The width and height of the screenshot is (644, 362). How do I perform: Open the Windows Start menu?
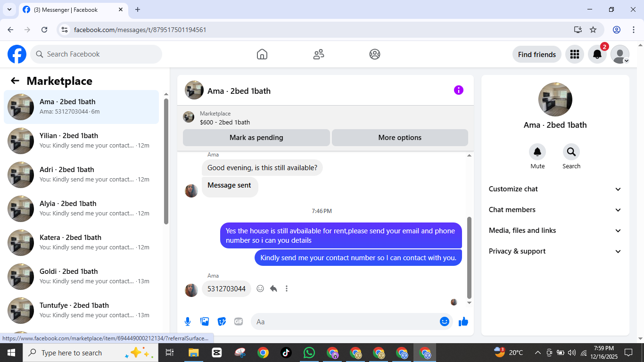11,353
